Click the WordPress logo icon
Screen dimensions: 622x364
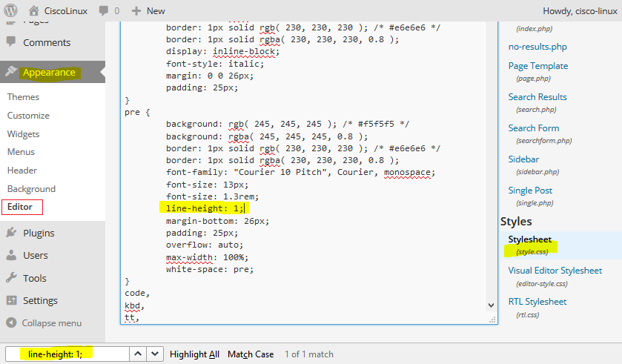[x=11, y=11]
